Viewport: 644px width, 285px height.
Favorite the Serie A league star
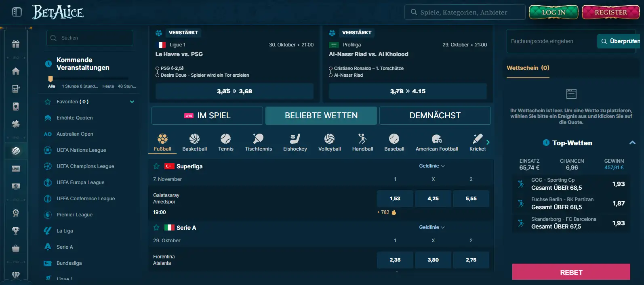(156, 228)
